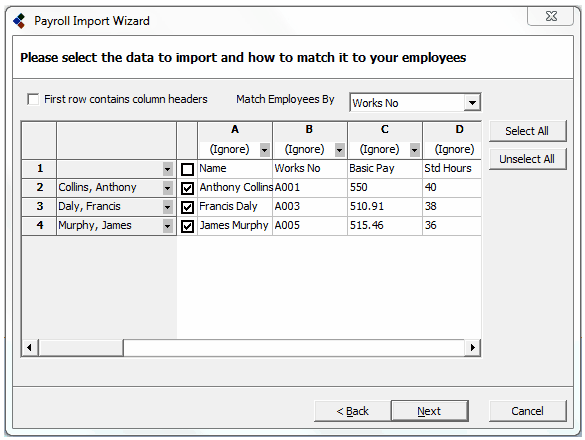585x440 pixels.
Task: Click the Payroll Import Wizard title icon
Action: click(x=19, y=21)
